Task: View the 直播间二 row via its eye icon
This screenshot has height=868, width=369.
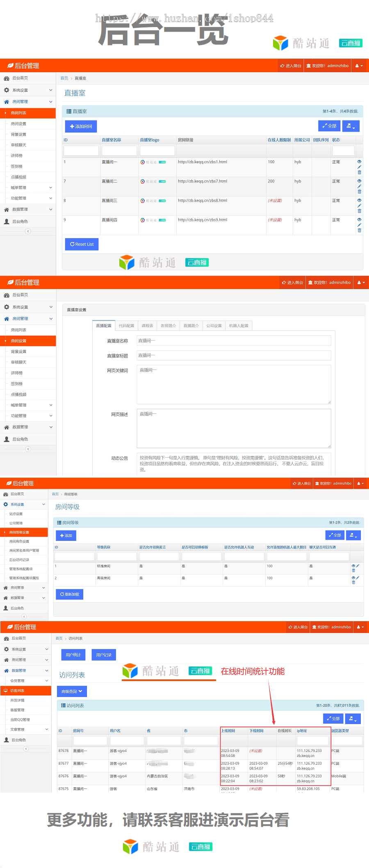Action: (359, 181)
